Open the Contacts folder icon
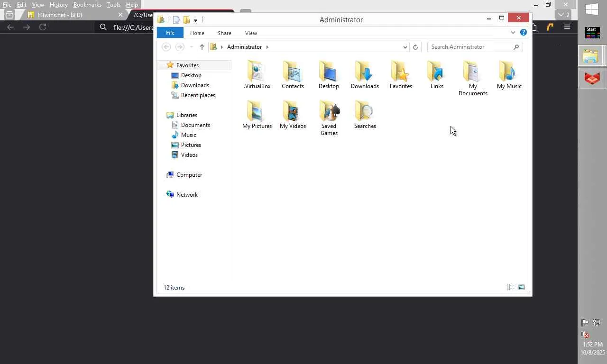607x364 pixels. coord(293,75)
